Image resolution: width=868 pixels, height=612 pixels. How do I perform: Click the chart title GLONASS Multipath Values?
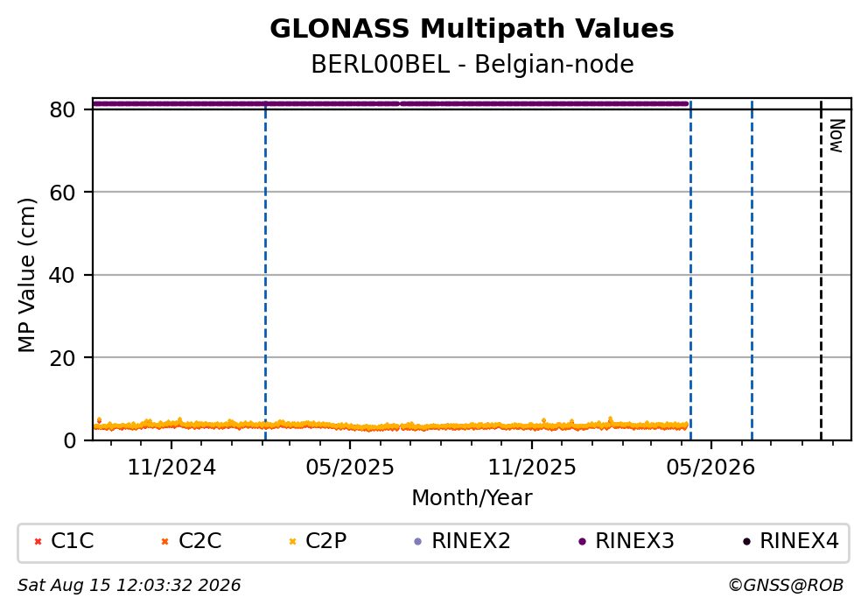pos(472,29)
